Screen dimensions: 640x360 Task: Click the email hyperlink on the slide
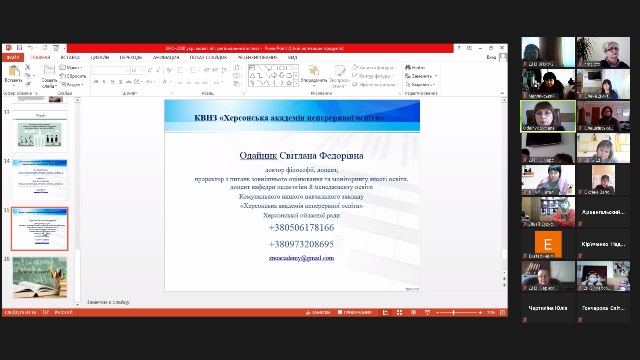tap(301, 258)
